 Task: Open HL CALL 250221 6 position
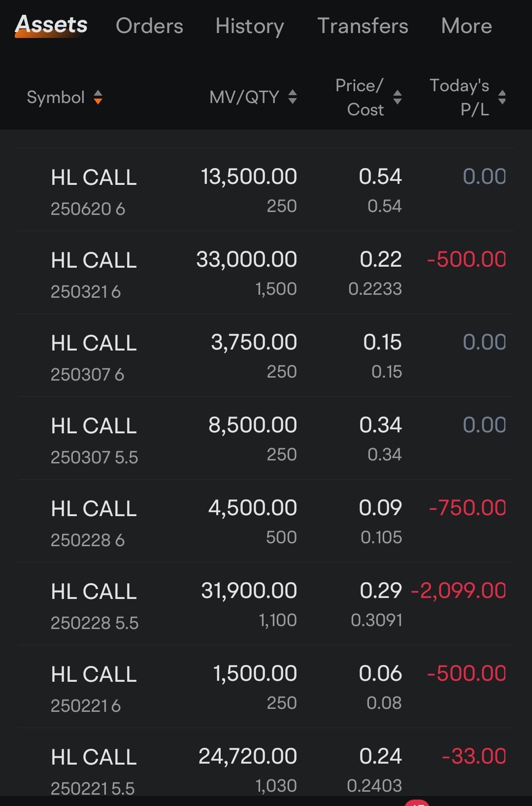[266, 687]
